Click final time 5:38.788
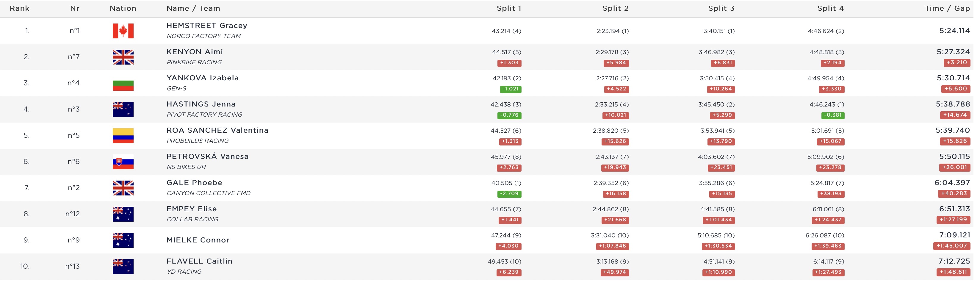Screen dimensions: 980x285 tap(953, 104)
